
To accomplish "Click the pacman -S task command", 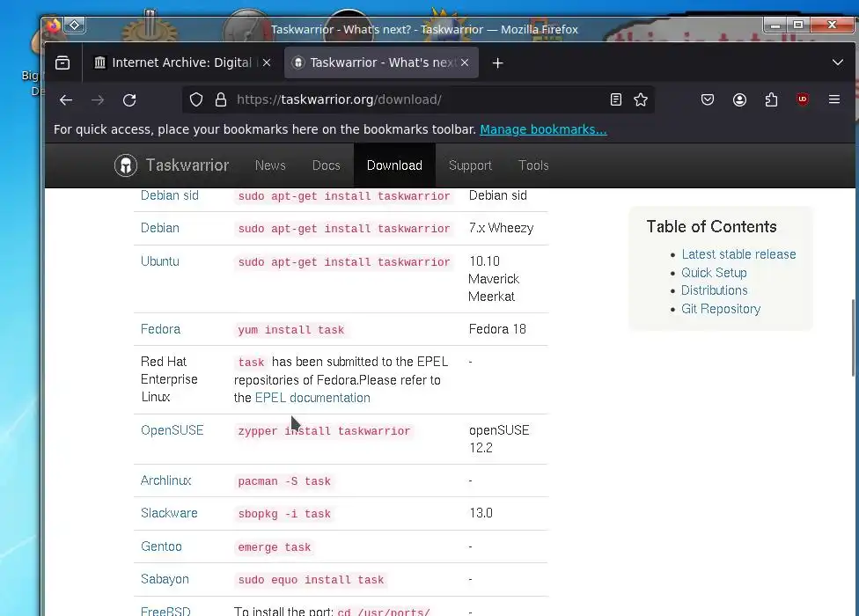I will pos(283,481).
